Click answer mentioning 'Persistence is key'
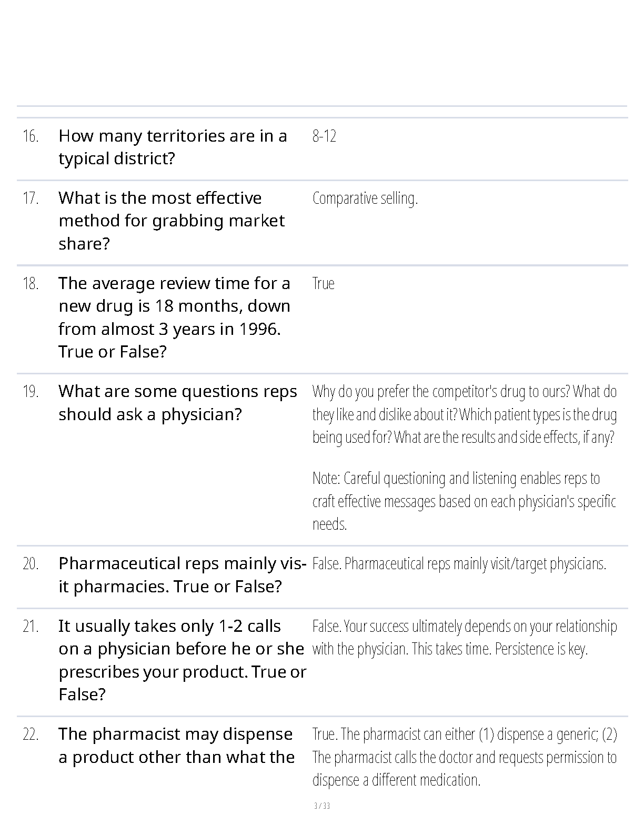The height and width of the screenshot is (834, 644). [464, 638]
